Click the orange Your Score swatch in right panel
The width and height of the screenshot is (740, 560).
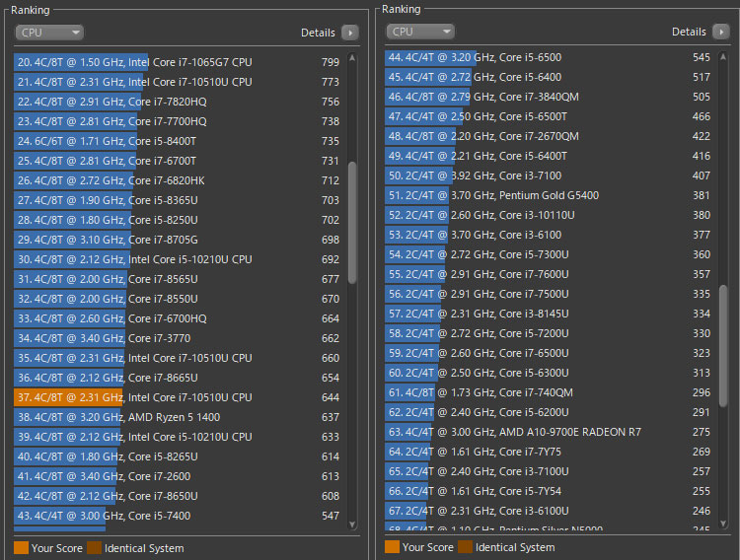[x=392, y=547]
